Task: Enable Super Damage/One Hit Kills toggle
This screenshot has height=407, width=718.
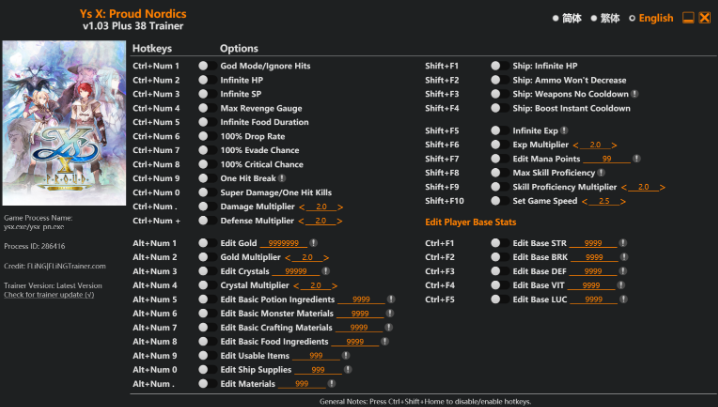Action: (207, 192)
